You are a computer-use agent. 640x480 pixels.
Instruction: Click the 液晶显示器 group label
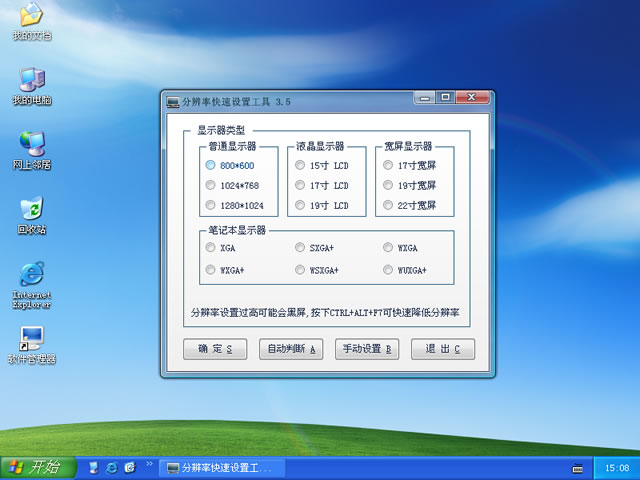(x=320, y=146)
